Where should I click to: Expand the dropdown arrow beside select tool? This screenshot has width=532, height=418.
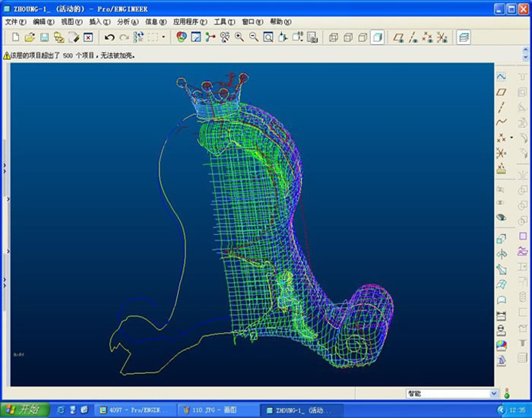coord(163,36)
